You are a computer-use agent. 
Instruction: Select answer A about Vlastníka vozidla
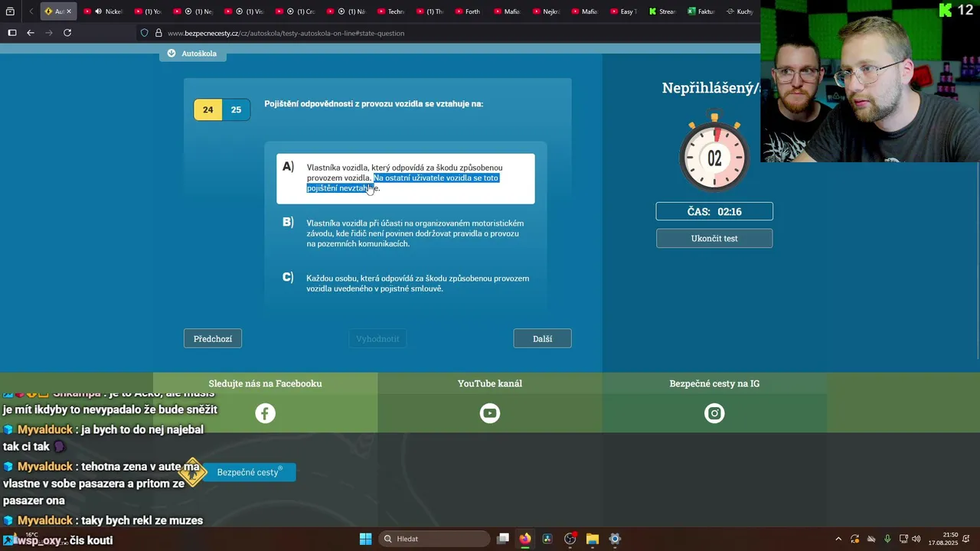405,178
